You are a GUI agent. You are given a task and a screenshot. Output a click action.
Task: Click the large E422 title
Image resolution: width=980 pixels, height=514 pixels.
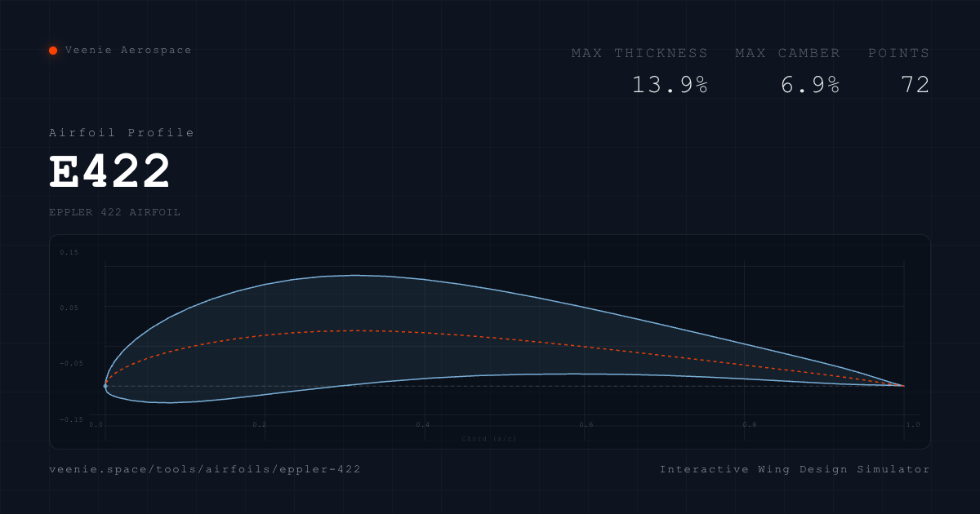110,172
